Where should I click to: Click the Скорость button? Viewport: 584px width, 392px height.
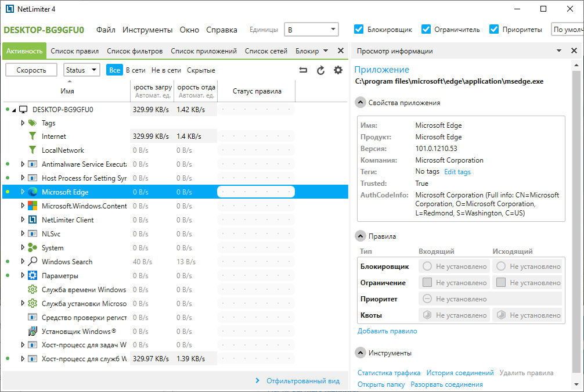(31, 70)
